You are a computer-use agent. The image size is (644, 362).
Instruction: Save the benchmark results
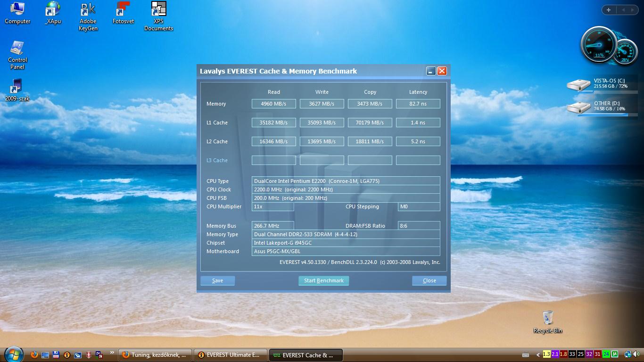(218, 280)
